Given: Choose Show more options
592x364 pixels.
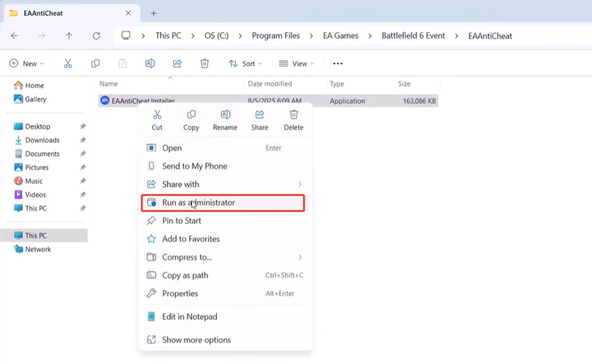Looking at the screenshot, I should (225, 340).
